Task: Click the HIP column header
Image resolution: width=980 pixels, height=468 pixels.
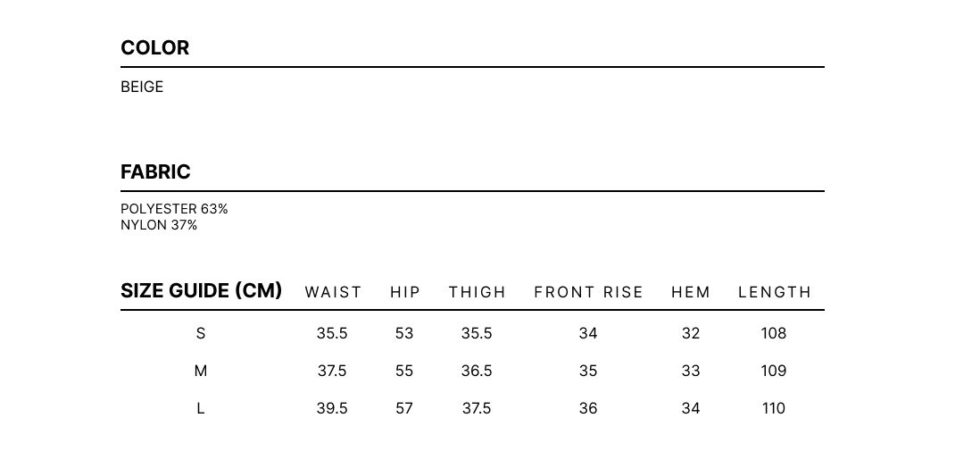Action: (405, 292)
